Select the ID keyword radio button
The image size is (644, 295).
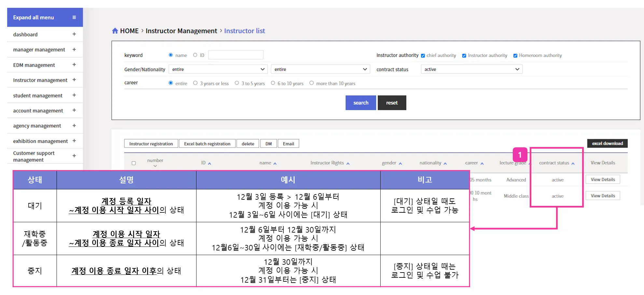[195, 55]
